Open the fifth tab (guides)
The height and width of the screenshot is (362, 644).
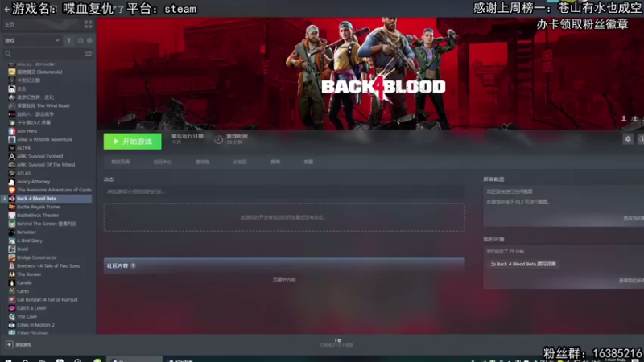coord(275,162)
